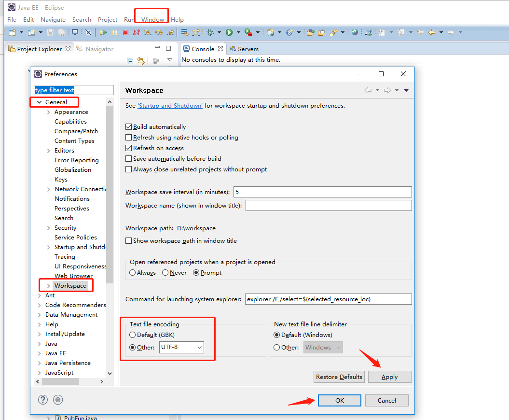Click the tree's vertical scrollbar down arrow
The height and width of the screenshot is (420, 509).
pos(110,374)
